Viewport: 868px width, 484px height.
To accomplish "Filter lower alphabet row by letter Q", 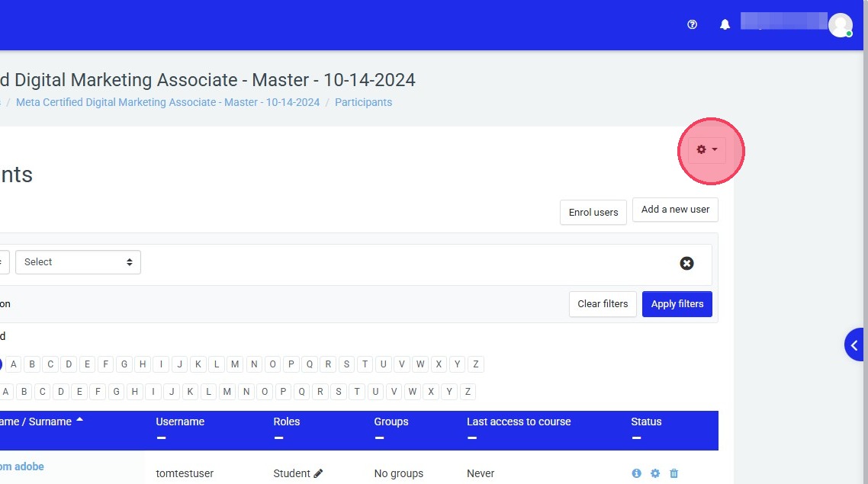I will tap(302, 392).
